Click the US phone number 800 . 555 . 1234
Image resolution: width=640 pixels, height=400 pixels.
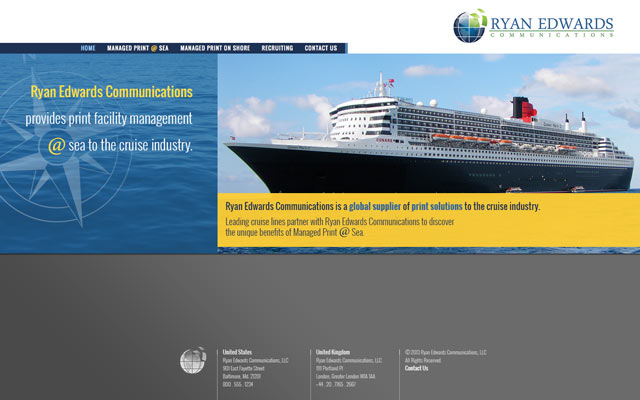[238, 384]
